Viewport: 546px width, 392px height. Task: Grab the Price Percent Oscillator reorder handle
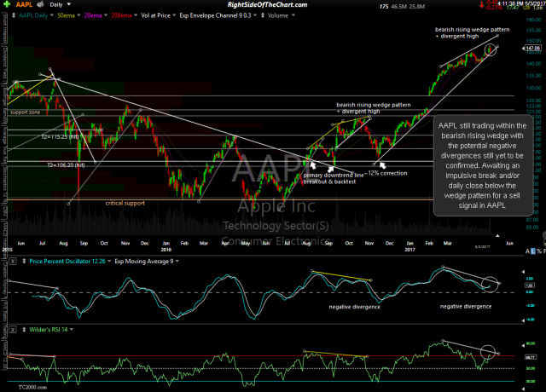(24, 261)
